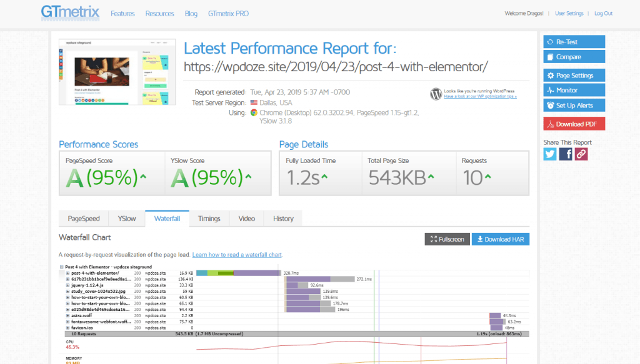This screenshot has width=640, height=364.
Task: Expand the jquery-1.12.4.js request row
Action: [67, 285]
